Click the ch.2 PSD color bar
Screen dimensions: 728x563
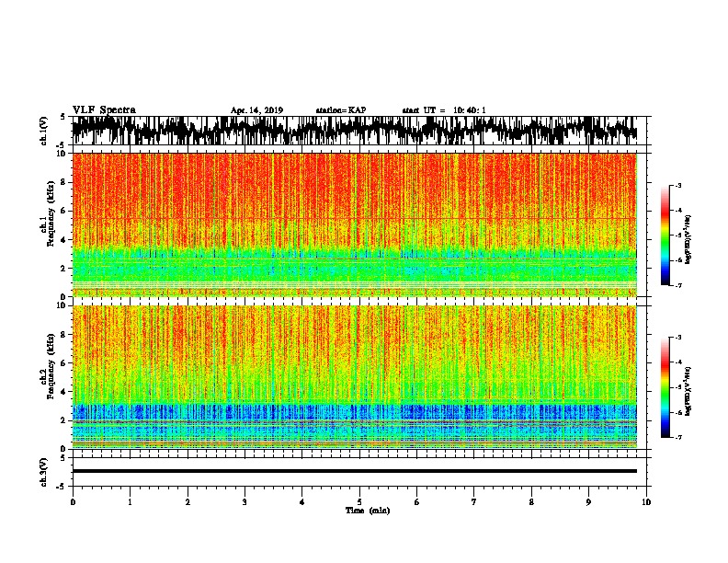coord(665,387)
